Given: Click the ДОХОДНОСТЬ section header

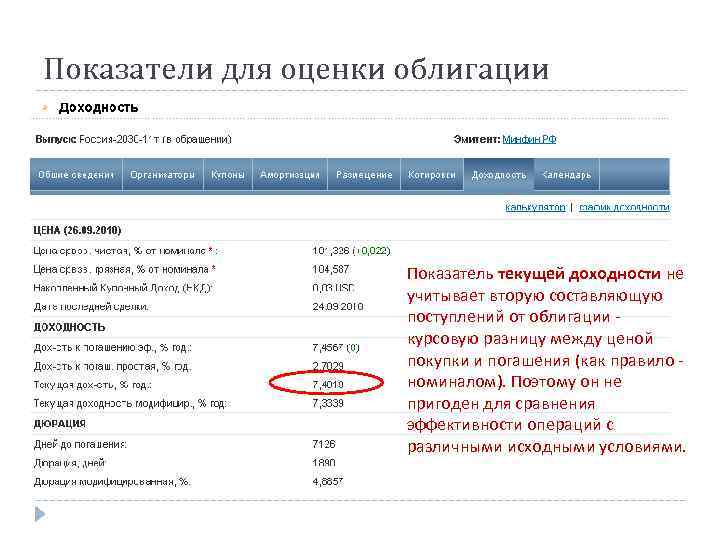Looking at the screenshot, I should (x=69, y=327).
